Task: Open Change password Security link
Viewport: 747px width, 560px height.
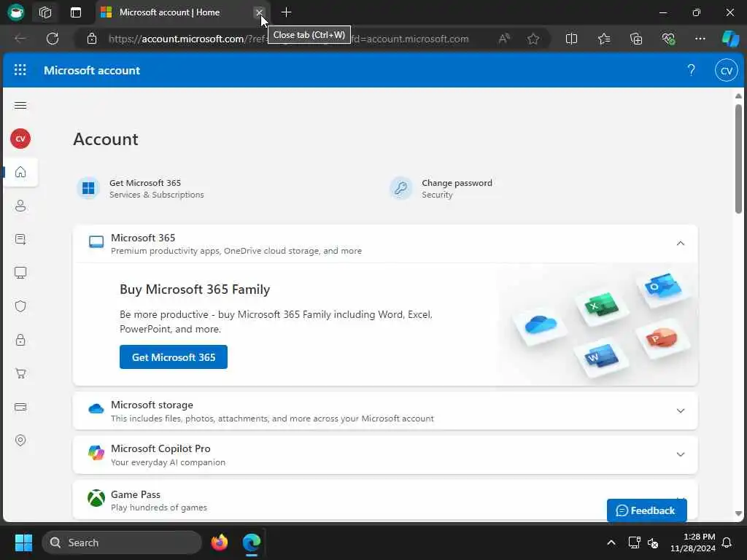Action: [441, 189]
